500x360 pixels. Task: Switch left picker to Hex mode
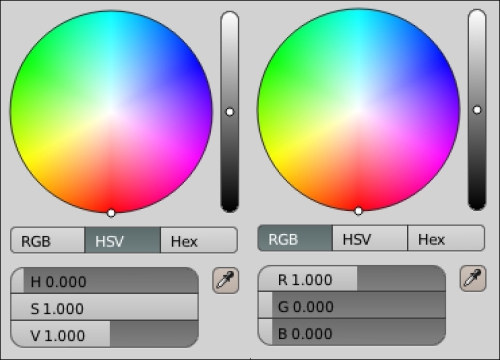pyautogui.click(x=199, y=240)
